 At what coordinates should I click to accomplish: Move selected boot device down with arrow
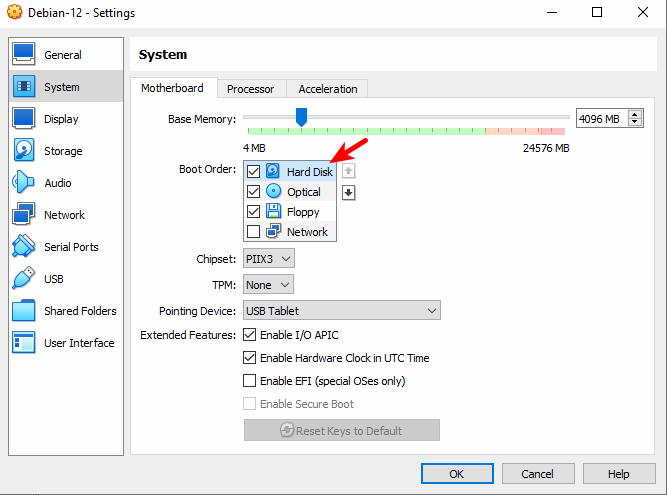[x=348, y=193]
